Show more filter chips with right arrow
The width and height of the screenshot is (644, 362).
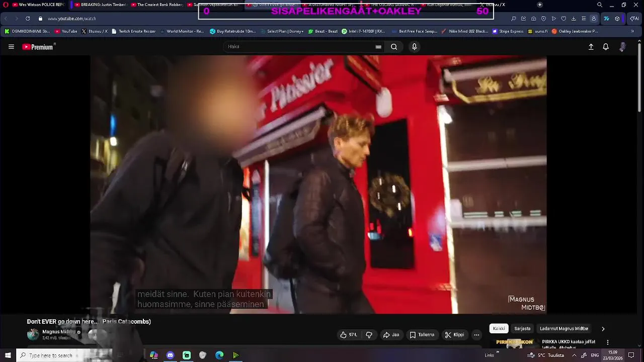pos(603,329)
